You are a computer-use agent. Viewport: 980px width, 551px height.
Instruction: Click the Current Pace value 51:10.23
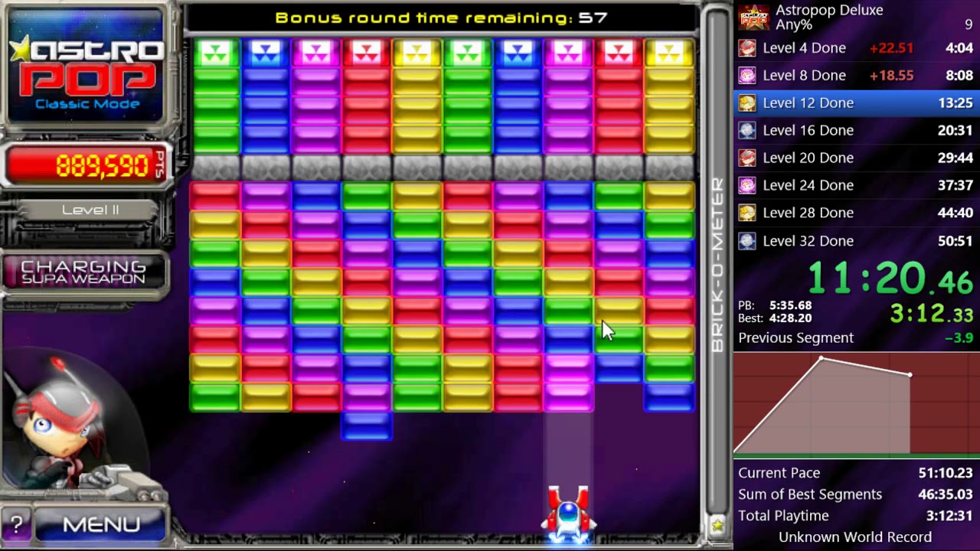coord(946,473)
